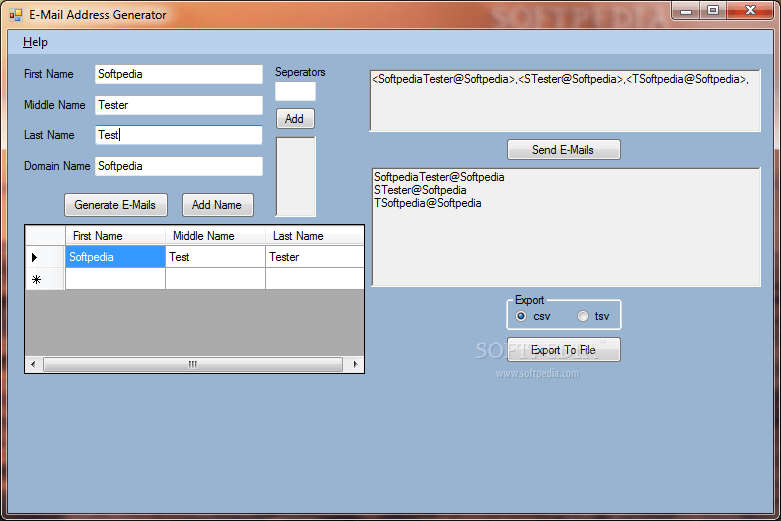Click the formatted e-mail addresses text box
The width and height of the screenshot is (781, 521).
click(565, 101)
